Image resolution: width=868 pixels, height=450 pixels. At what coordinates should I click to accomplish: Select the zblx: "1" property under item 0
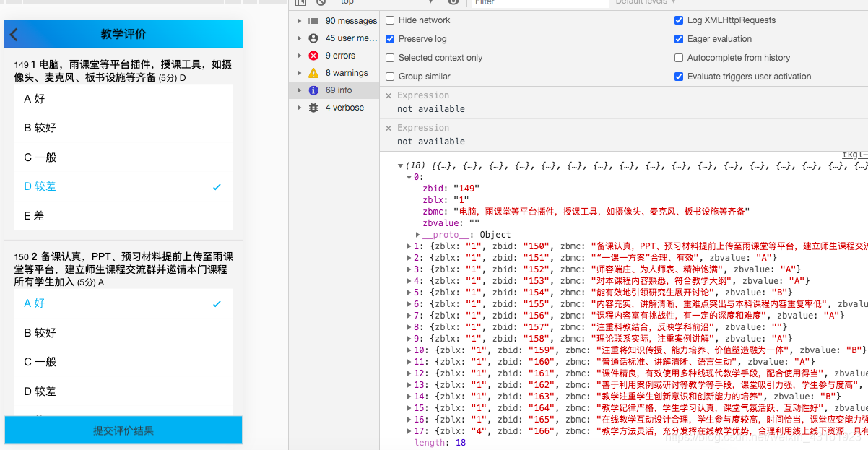(x=446, y=200)
